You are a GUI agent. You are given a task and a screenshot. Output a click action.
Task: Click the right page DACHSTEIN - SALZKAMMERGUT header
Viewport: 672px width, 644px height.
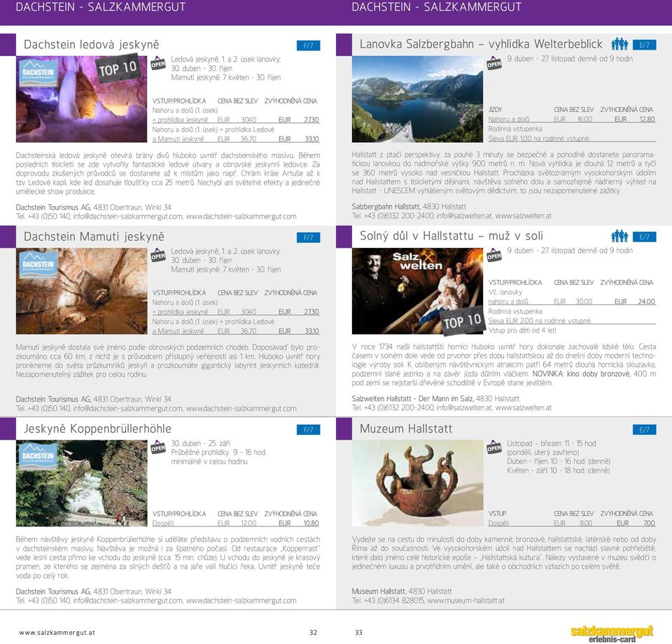pos(436,7)
